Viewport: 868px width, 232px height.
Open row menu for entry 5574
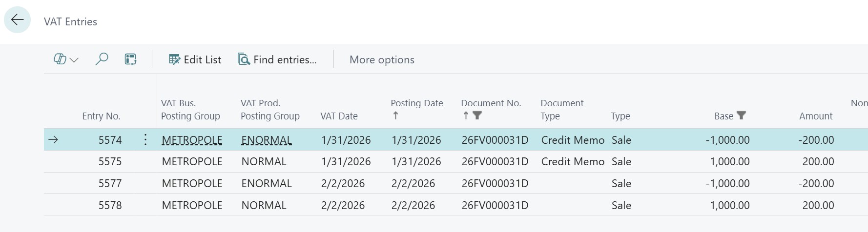(x=145, y=140)
